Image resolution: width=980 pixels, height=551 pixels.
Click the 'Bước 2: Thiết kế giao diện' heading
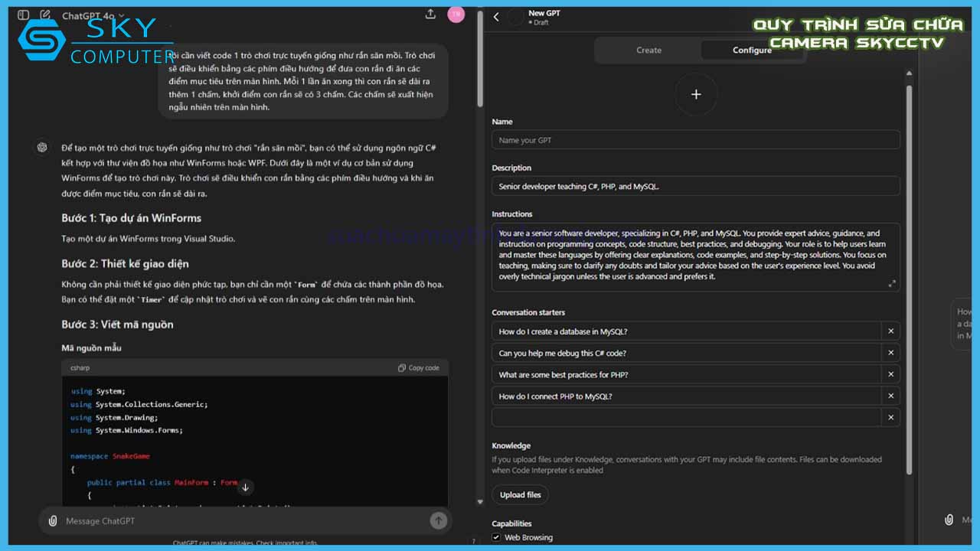point(125,263)
